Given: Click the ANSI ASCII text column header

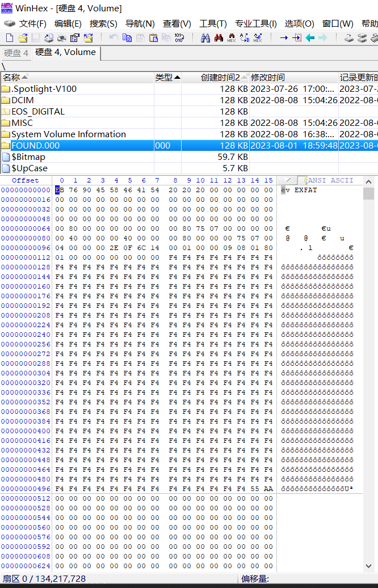Looking at the screenshot, I should 330,180.
